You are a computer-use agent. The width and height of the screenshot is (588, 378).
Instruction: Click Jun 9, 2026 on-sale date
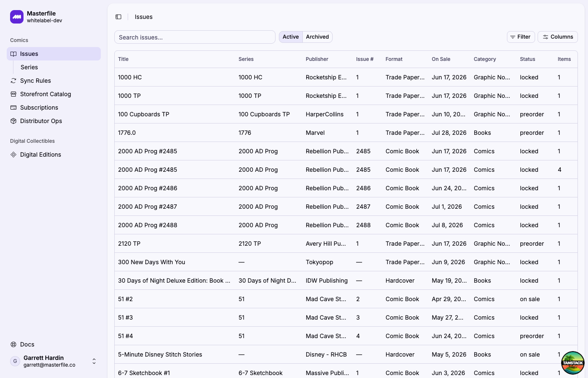click(x=448, y=262)
